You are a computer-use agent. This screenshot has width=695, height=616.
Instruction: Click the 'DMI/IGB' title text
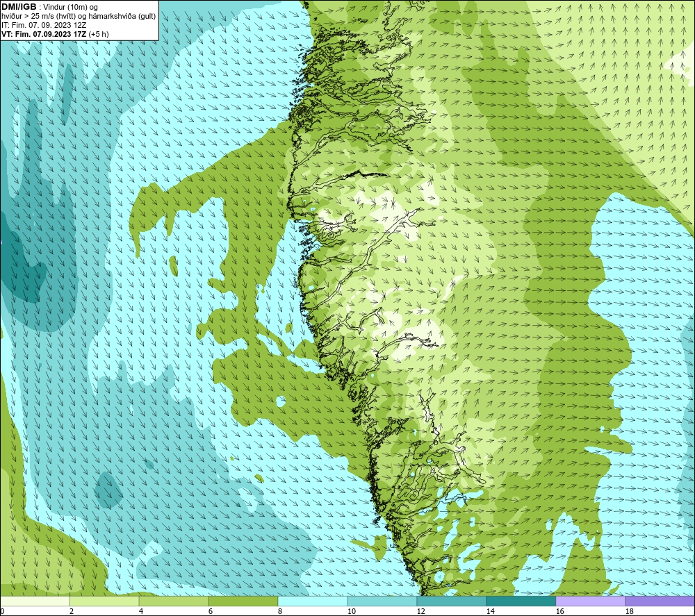click(x=19, y=7)
